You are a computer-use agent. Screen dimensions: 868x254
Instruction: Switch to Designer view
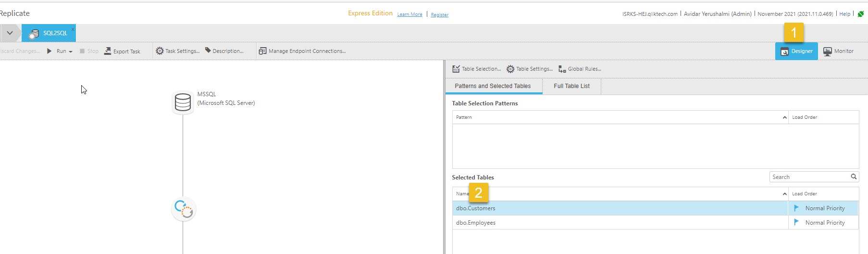point(796,51)
